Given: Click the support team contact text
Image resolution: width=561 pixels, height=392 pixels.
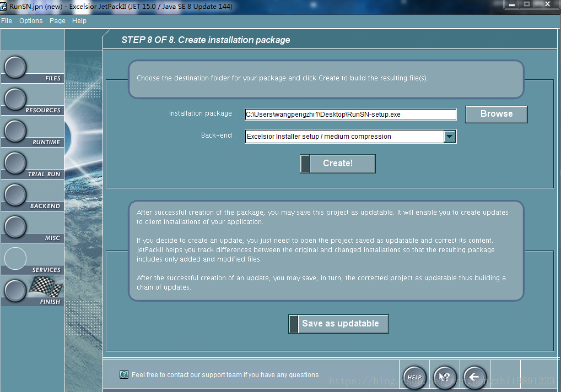Looking at the screenshot, I should (225, 374).
